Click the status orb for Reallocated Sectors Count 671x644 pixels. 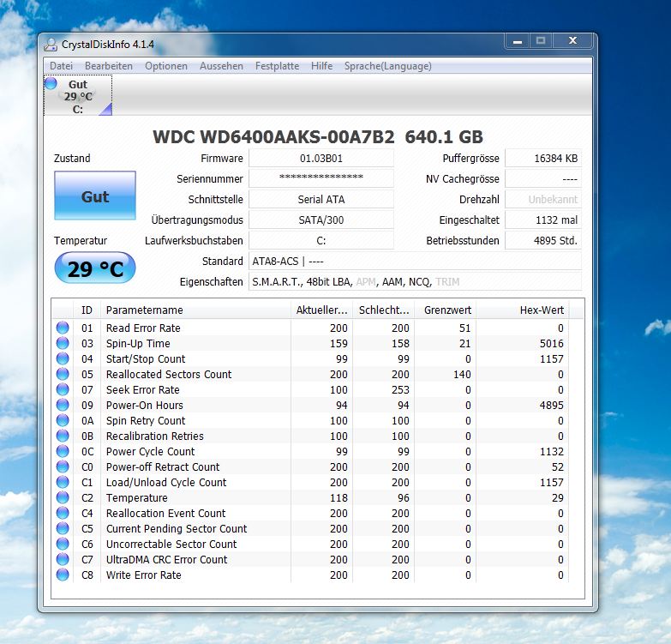coord(63,374)
